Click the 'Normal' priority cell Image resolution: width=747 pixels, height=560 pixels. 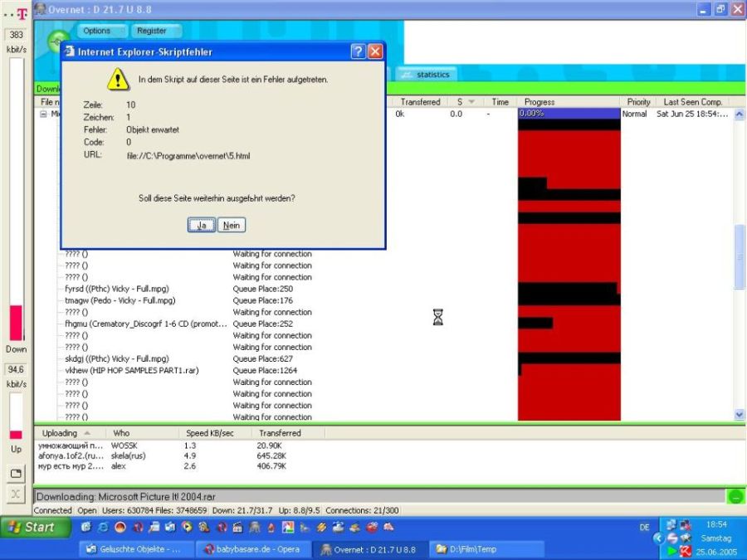[634, 114]
